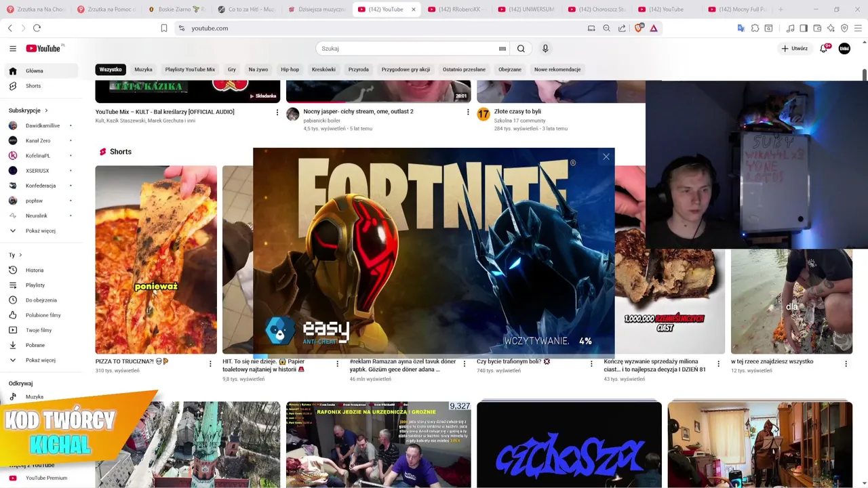The image size is (868, 488).
Task: Click the Utwórz create button
Action: 794,48
